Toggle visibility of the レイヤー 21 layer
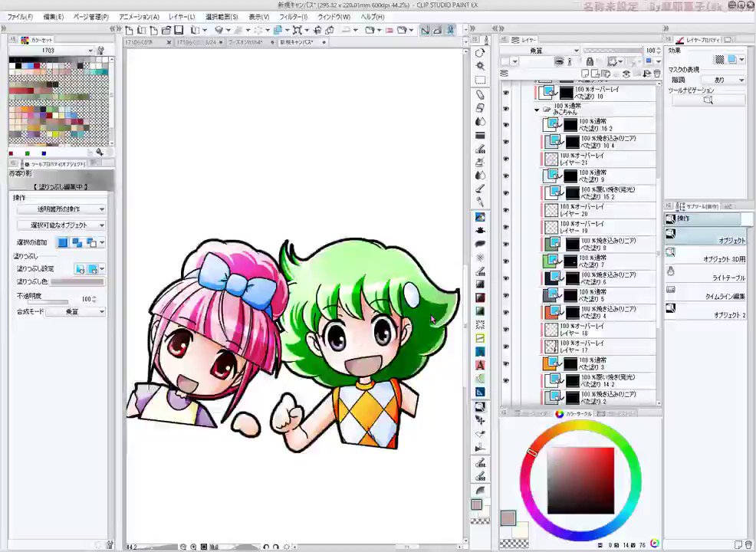Image resolution: width=756 pixels, height=552 pixels. [x=506, y=159]
